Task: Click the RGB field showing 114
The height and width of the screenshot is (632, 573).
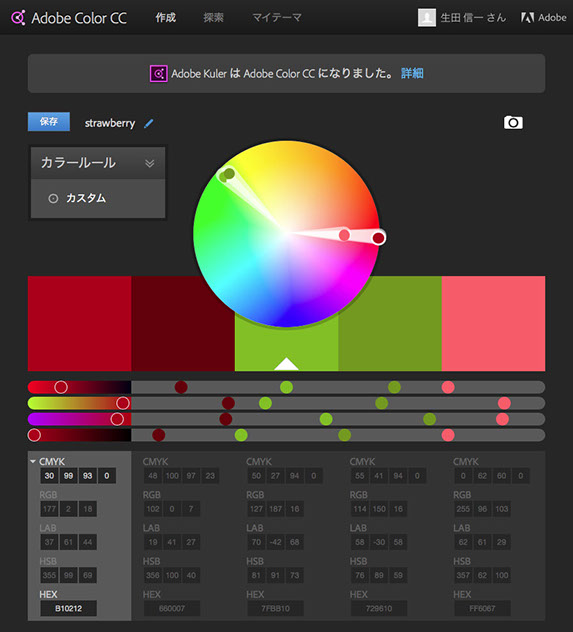Action: click(x=360, y=509)
